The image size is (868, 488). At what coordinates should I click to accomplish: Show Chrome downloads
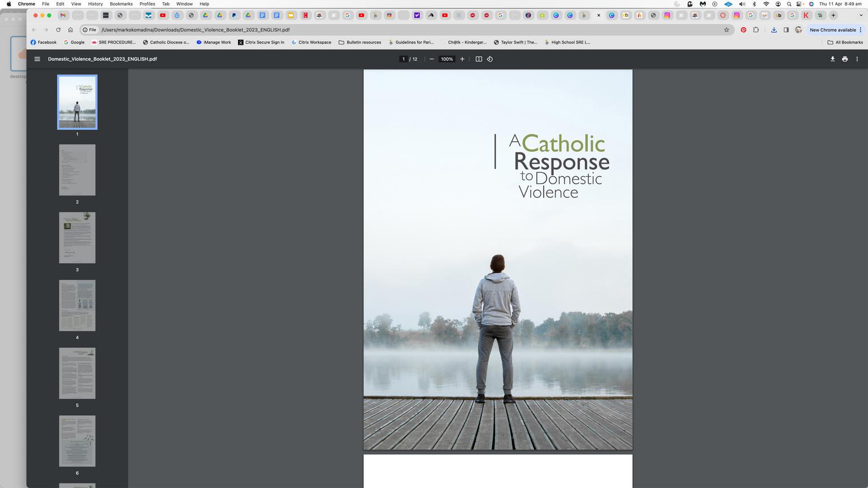click(x=774, y=30)
